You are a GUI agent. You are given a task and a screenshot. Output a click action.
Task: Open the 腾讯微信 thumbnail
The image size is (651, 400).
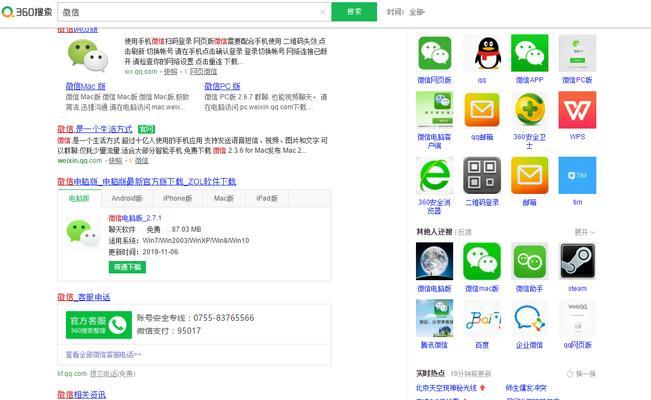[434, 318]
